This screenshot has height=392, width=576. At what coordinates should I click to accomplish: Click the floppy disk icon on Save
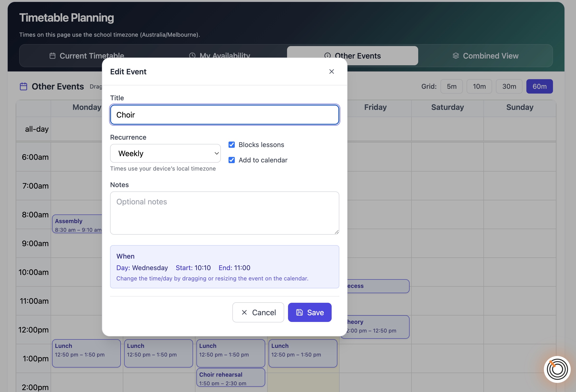pyautogui.click(x=300, y=312)
